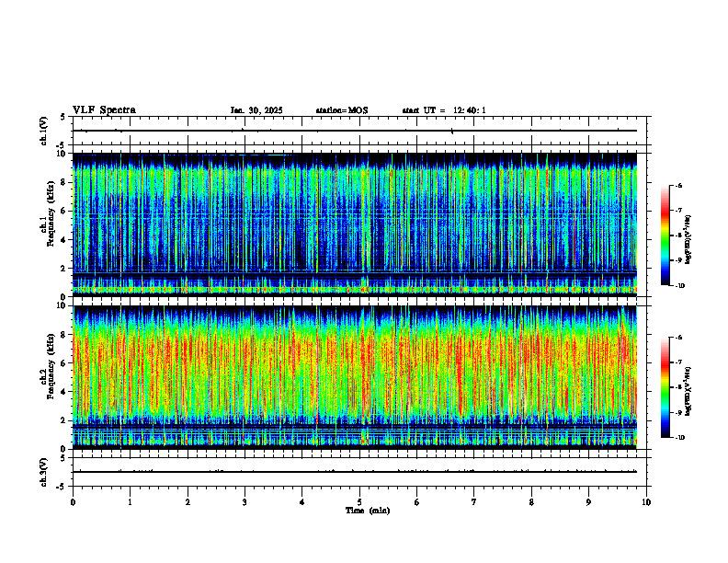Screen dimensions: 728x563
Task: Click the "-6" label on ch.1 color scale
Action: (x=678, y=185)
